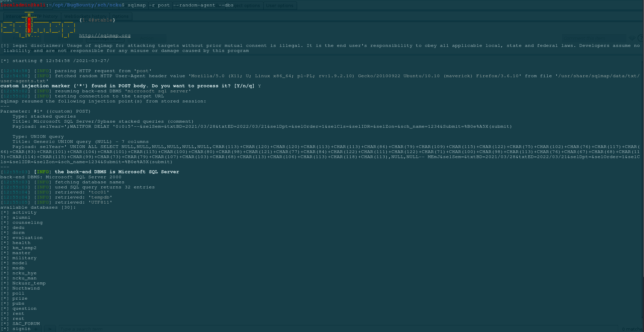This screenshot has height=332, width=644.
Task: Click the "retrieved: 'tcc01'" line
Action: pyautogui.click(x=55, y=192)
